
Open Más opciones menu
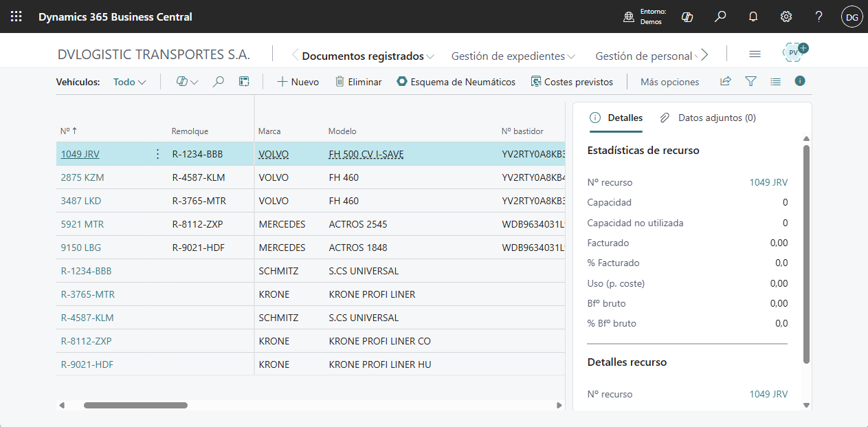click(x=669, y=82)
